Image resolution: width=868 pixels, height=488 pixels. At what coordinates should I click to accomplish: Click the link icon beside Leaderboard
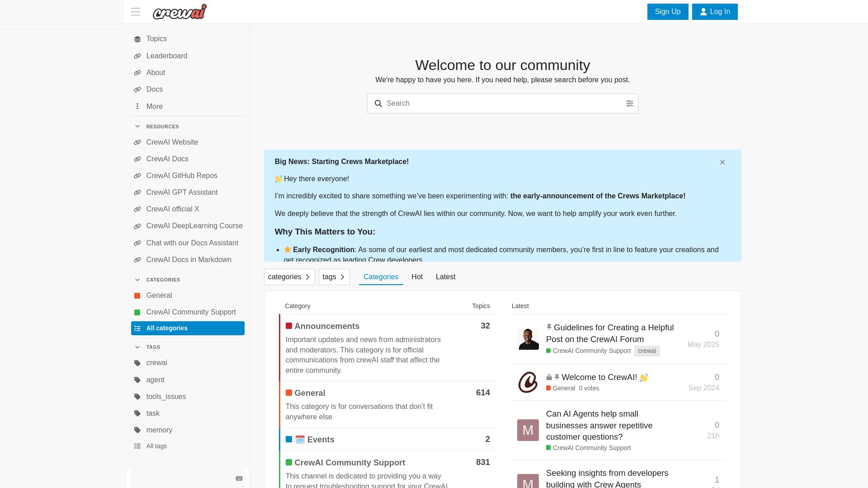pos(137,56)
